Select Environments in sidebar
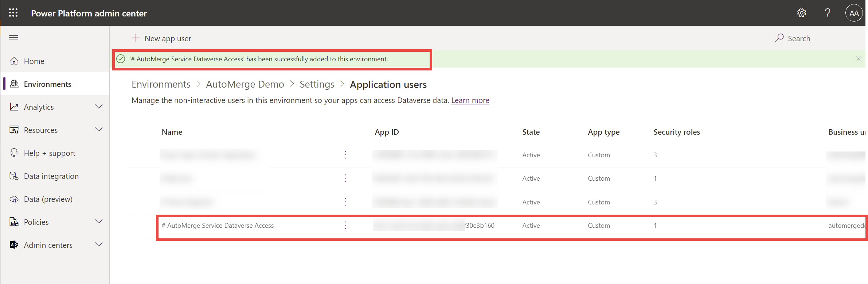868x284 pixels. point(55,84)
